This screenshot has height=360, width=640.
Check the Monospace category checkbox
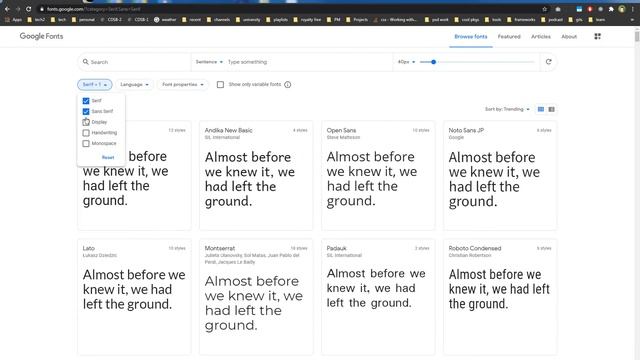[x=86, y=143]
